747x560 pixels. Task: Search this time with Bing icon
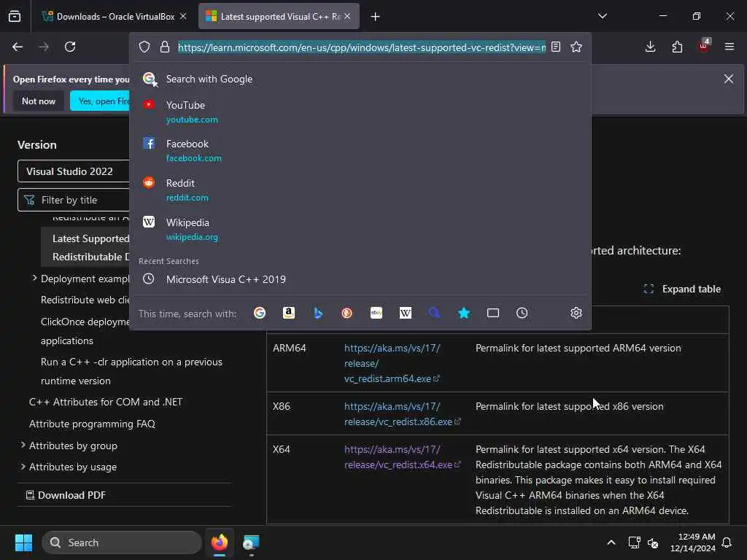click(x=318, y=313)
